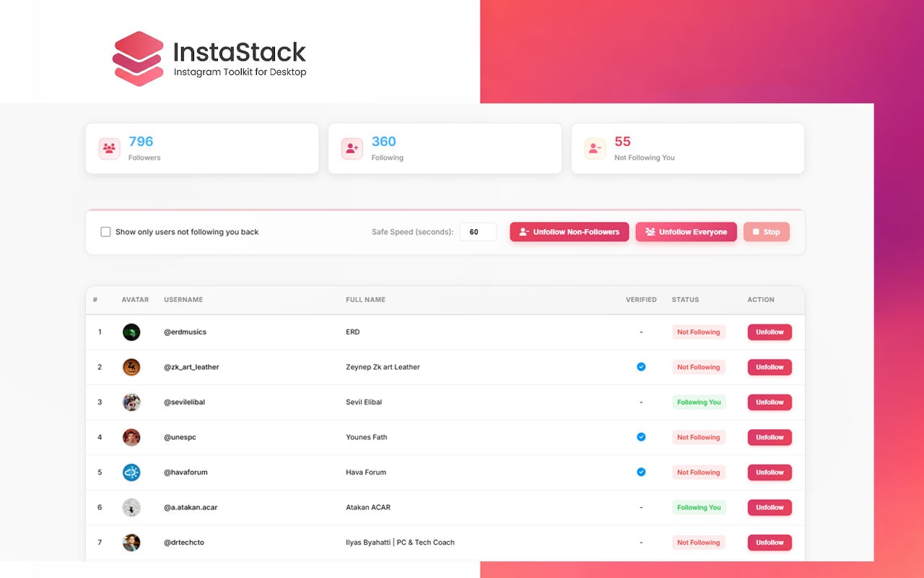Click the verified badge next to @unespc

pyautogui.click(x=641, y=437)
